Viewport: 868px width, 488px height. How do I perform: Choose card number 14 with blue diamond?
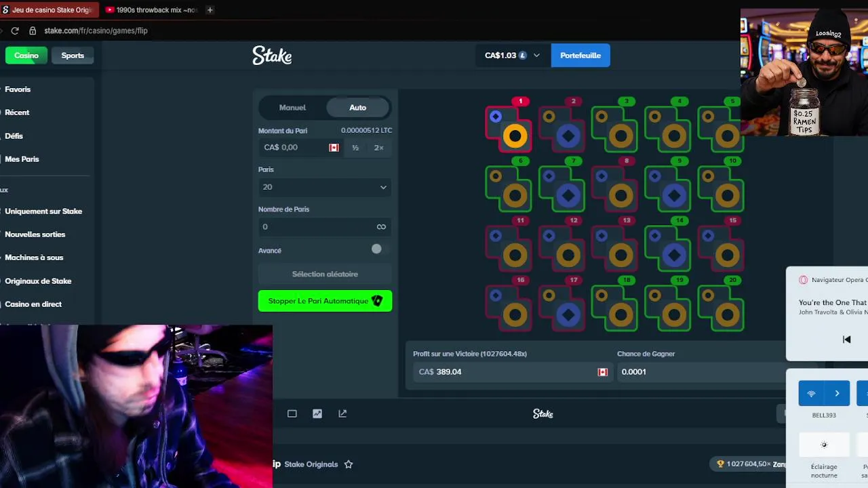click(x=667, y=248)
